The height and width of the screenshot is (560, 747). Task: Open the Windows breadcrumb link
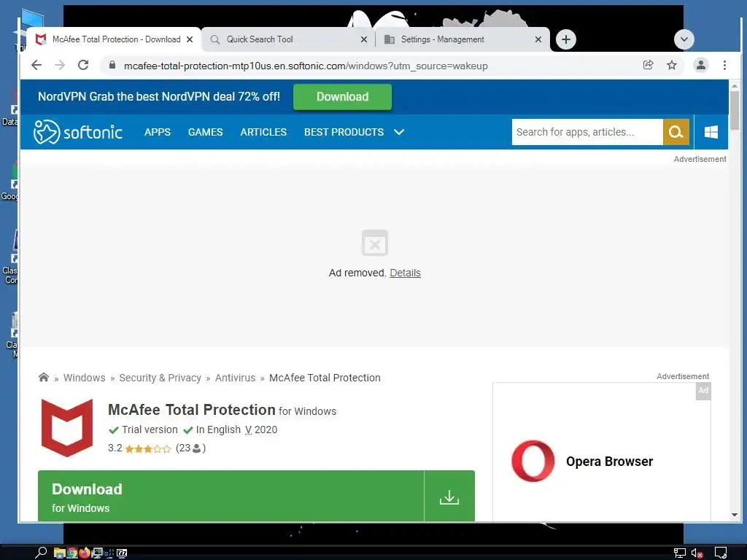coord(85,378)
